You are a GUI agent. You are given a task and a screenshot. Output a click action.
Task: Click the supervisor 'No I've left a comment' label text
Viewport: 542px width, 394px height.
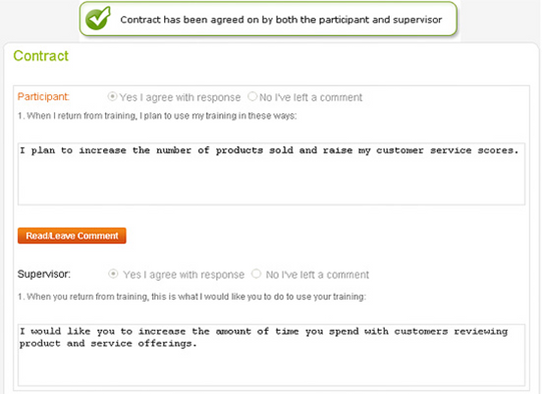[317, 275]
